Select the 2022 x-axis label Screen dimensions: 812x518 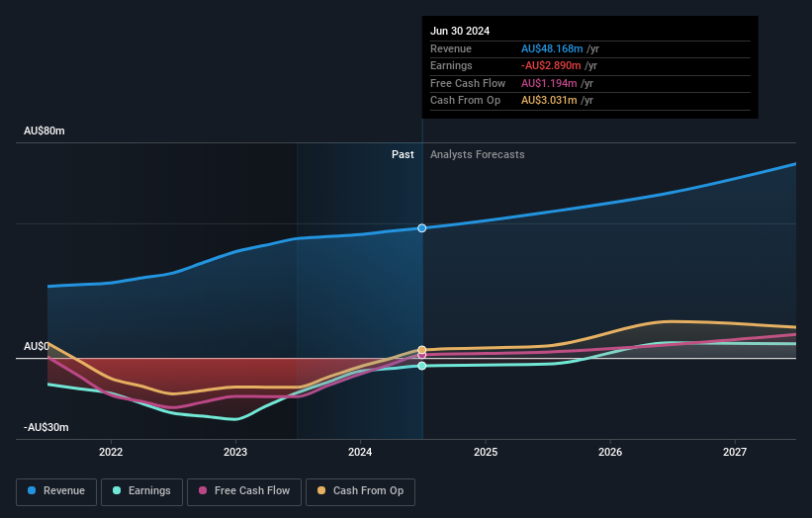(111, 453)
